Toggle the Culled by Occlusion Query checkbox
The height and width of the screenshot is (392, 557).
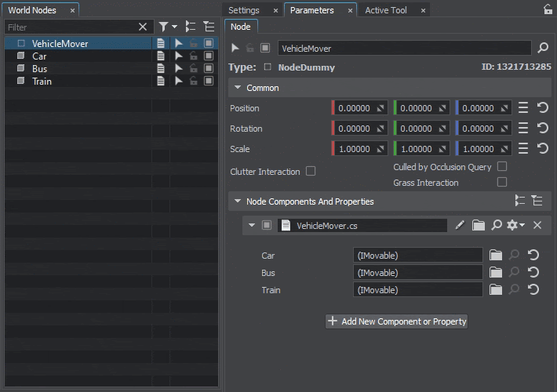[502, 167]
